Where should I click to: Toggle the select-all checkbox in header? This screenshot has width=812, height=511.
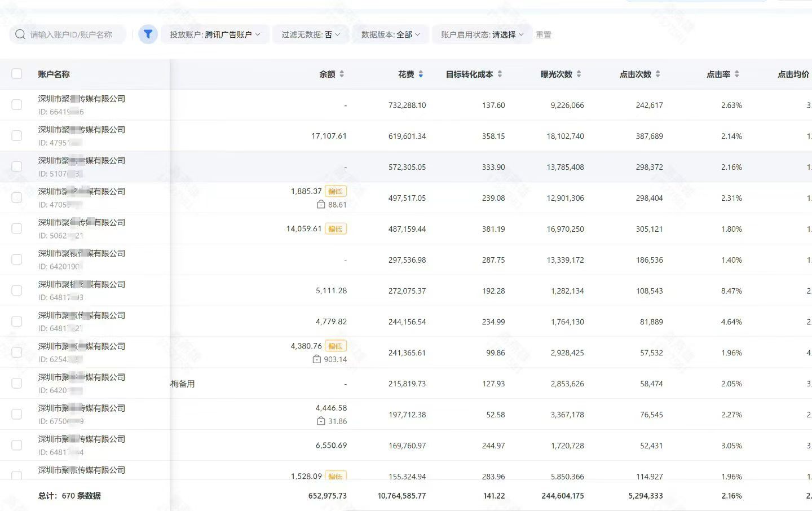point(17,74)
